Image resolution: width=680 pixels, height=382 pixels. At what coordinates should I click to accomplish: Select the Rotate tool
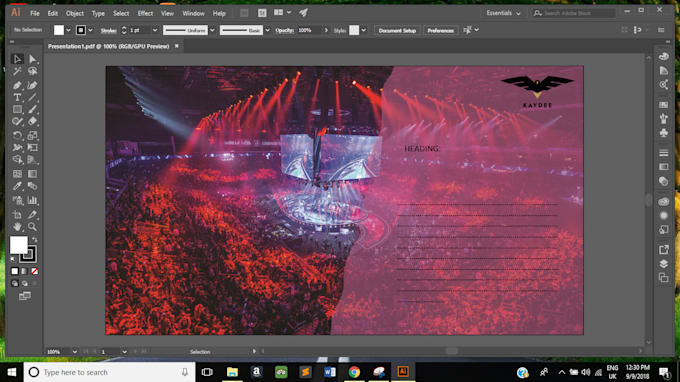[17, 135]
